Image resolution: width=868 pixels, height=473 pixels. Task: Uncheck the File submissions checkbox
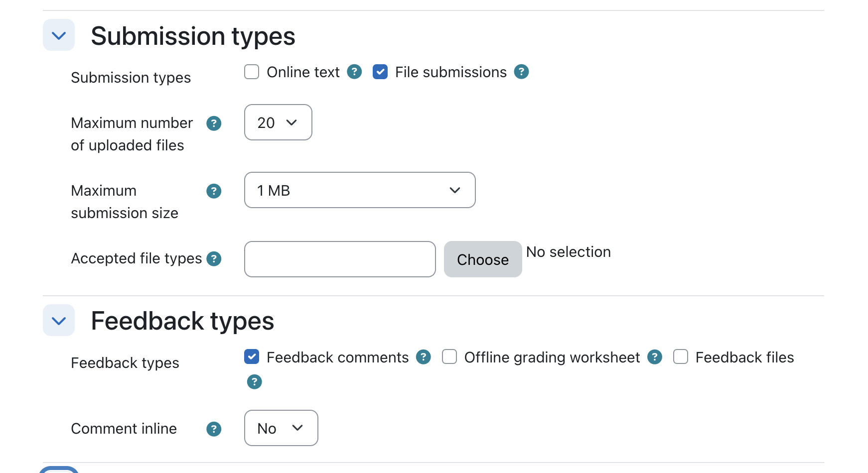coord(380,72)
